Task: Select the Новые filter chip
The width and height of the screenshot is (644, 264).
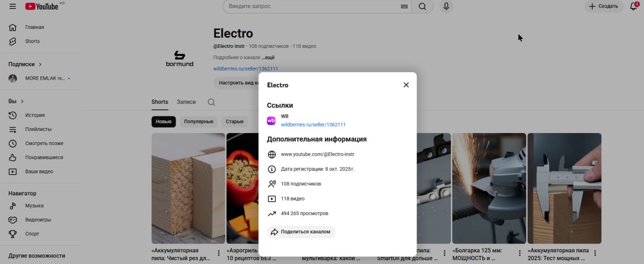Action: [x=164, y=121]
